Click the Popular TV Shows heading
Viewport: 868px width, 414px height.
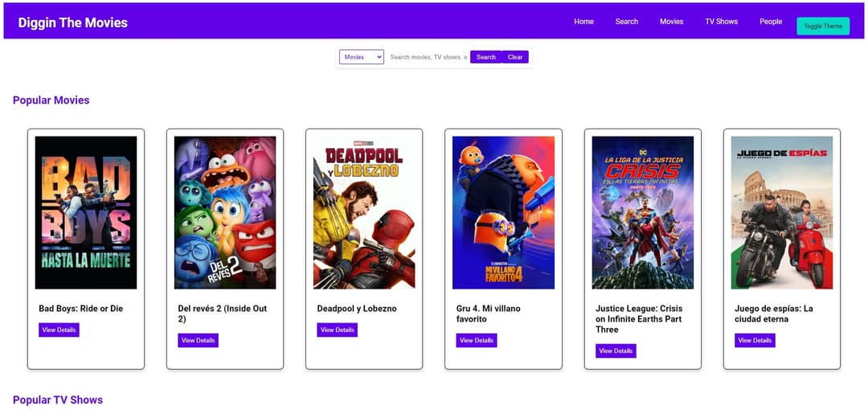click(58, 400)
